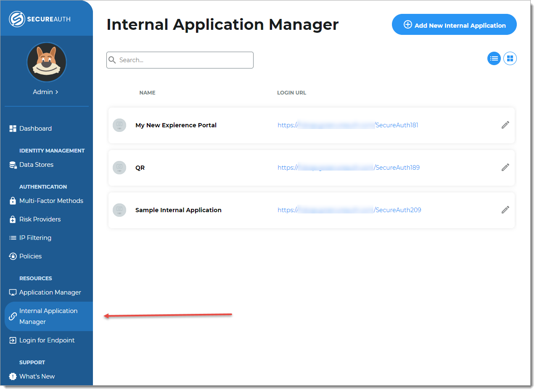Open the Dashboard from the sidebar
Image resolution: width=537 pixels, height=392 pixels.
(x=35, y=128)
